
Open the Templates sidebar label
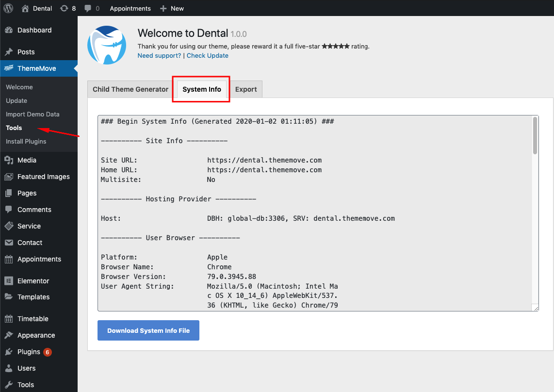point(33,297)
